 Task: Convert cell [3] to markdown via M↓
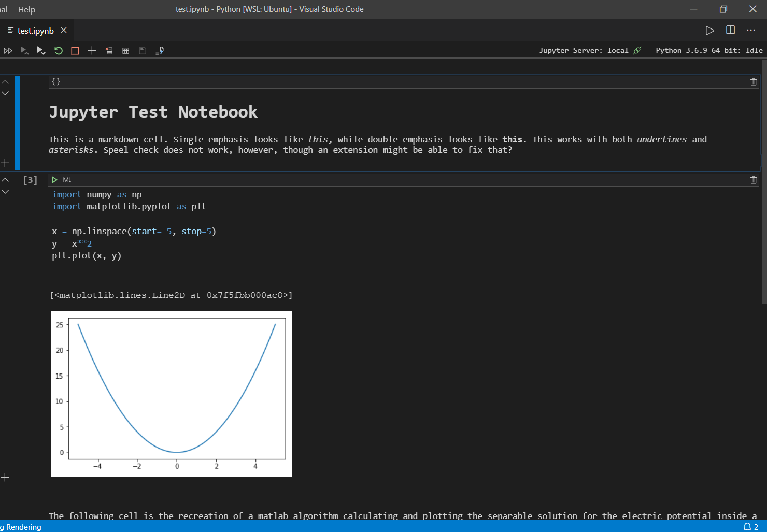(67, 180)
